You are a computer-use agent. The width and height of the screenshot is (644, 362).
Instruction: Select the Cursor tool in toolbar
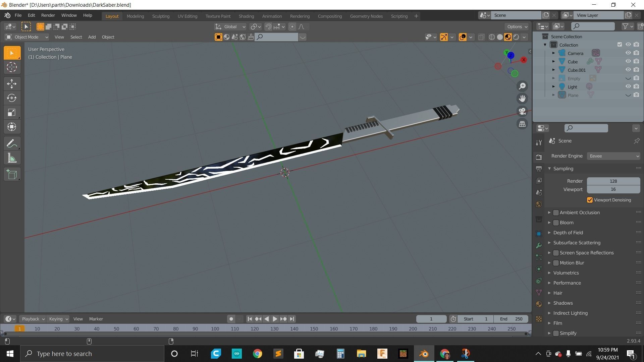tap(12, 67)
